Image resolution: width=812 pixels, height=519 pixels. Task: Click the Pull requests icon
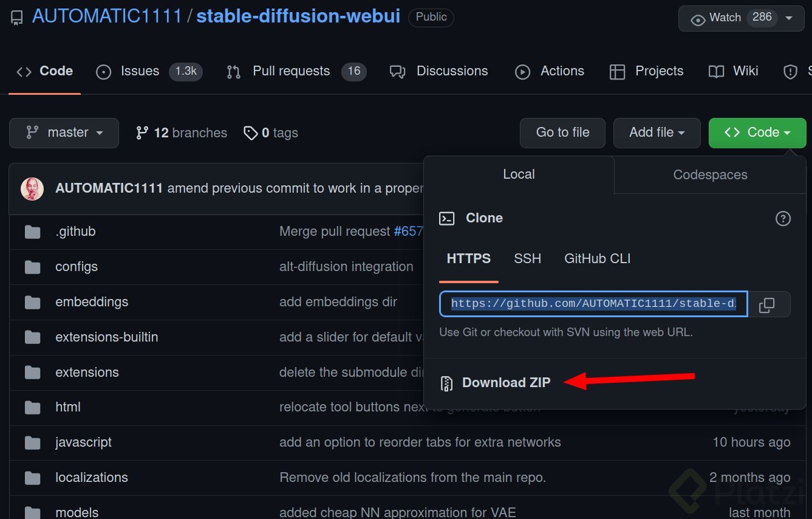pos(234,72)
